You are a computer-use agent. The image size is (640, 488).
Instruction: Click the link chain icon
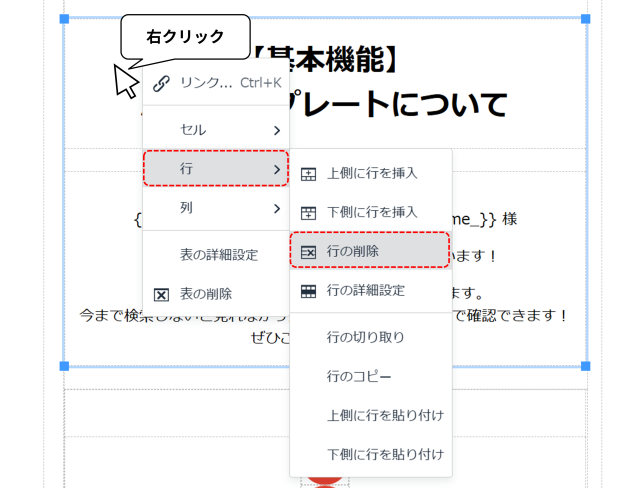tap(161, 84)
